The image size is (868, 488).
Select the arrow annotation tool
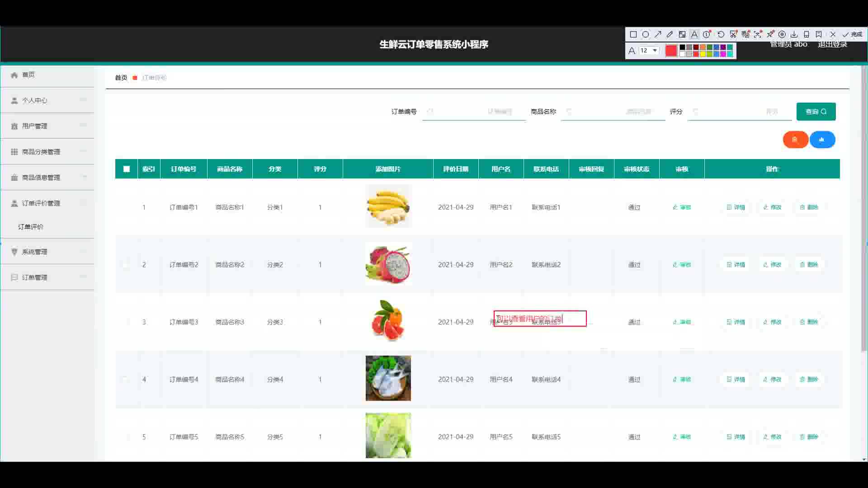[x=658, y=34]
